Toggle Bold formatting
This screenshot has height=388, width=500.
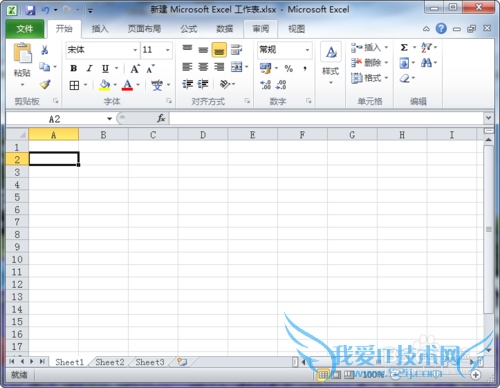[x=73, y=69]
